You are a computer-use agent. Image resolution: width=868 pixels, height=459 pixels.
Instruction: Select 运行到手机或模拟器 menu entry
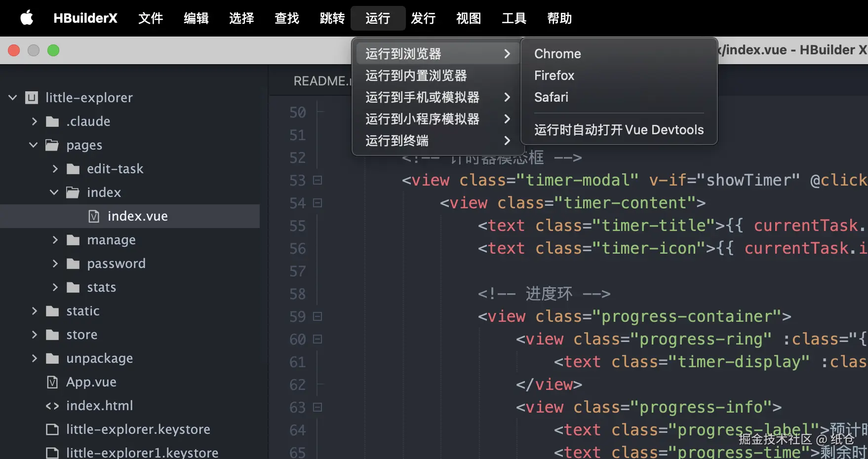point(437,97)
